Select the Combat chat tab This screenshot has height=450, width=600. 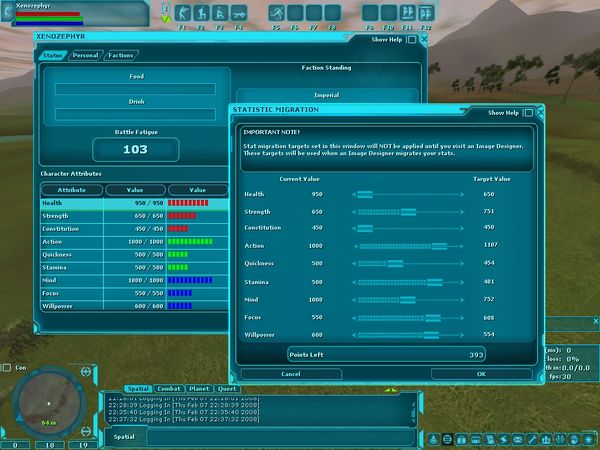click(x=168, y=388)
